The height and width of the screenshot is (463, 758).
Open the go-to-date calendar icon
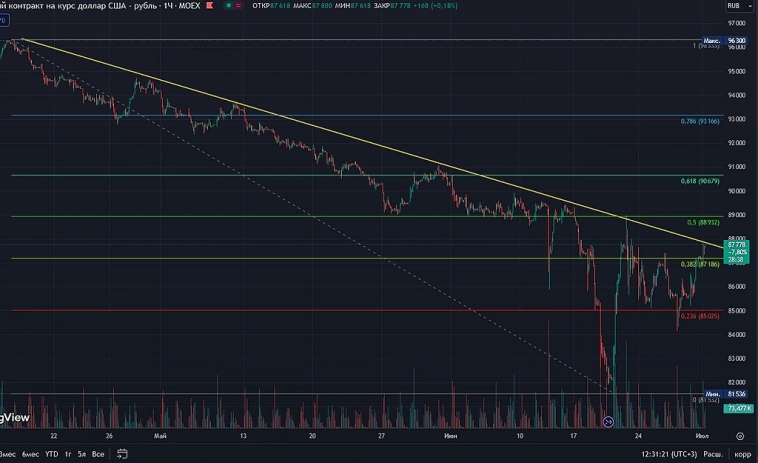pos(121,454)
